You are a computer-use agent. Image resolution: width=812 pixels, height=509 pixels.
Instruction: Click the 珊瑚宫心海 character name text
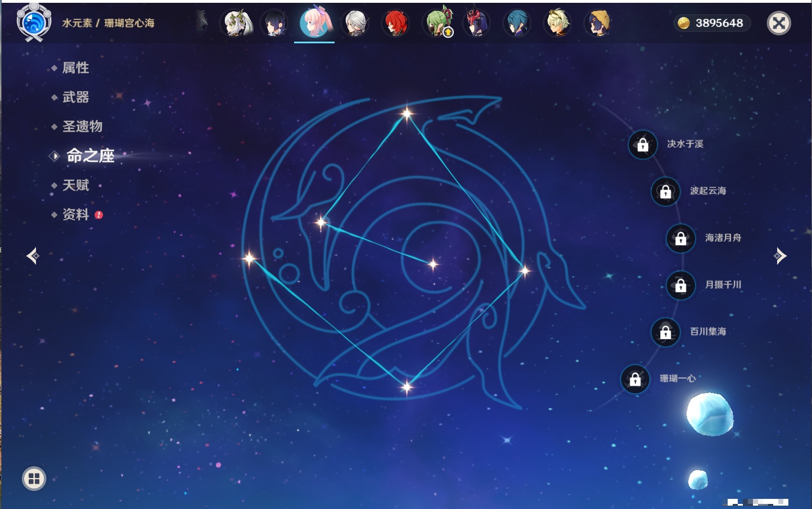pyautogui.click(x=129, y=23)
